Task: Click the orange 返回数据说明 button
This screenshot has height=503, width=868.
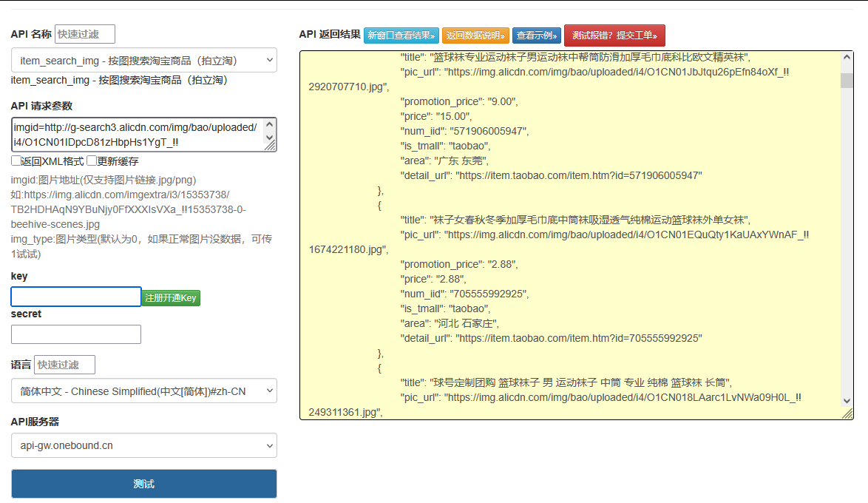Action: pos(474,35)
